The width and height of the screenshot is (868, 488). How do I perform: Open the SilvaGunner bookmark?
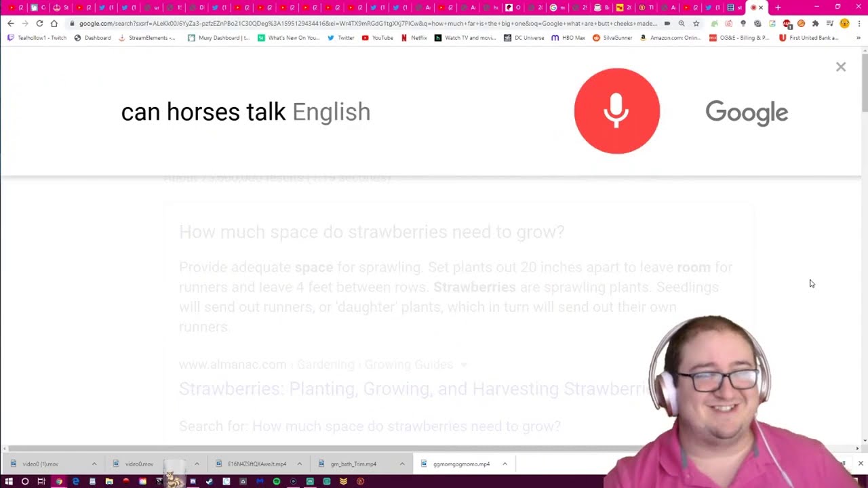tap(612, 38)
